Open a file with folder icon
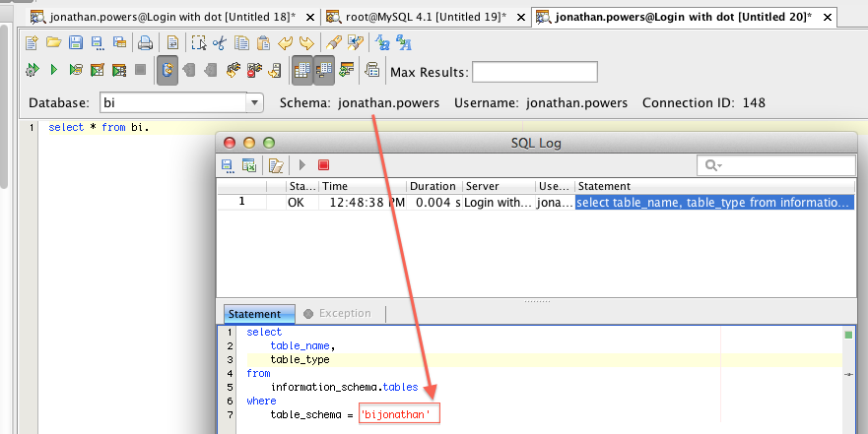The height and width of the screenshot is (434, 868). (x=54, y=42)
